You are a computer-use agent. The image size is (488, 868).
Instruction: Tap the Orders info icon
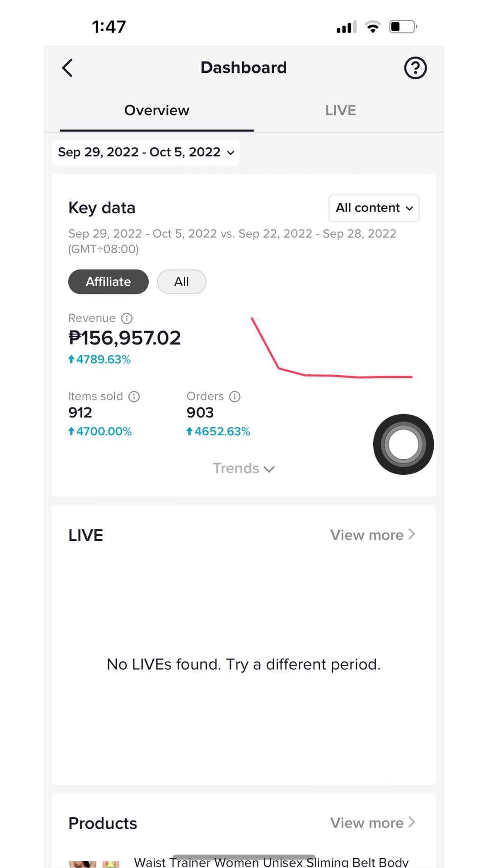coord(235,396)
